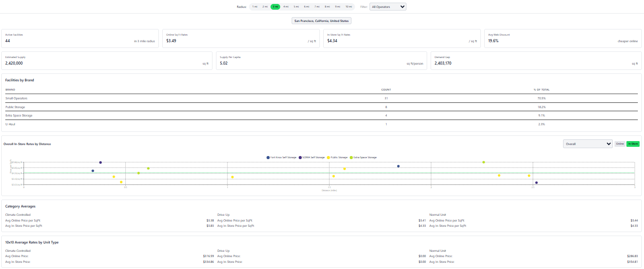
Task: Select the 10 mi radius option
Action: tap(348, 7)
